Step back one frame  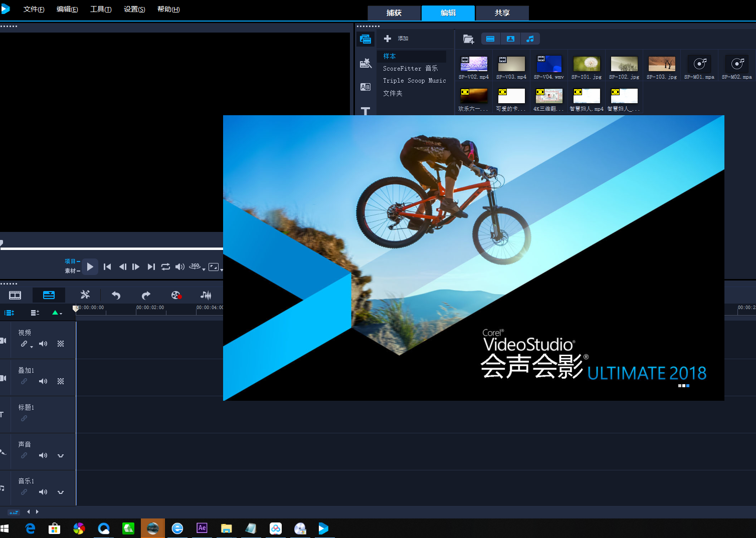pos(122,266)
